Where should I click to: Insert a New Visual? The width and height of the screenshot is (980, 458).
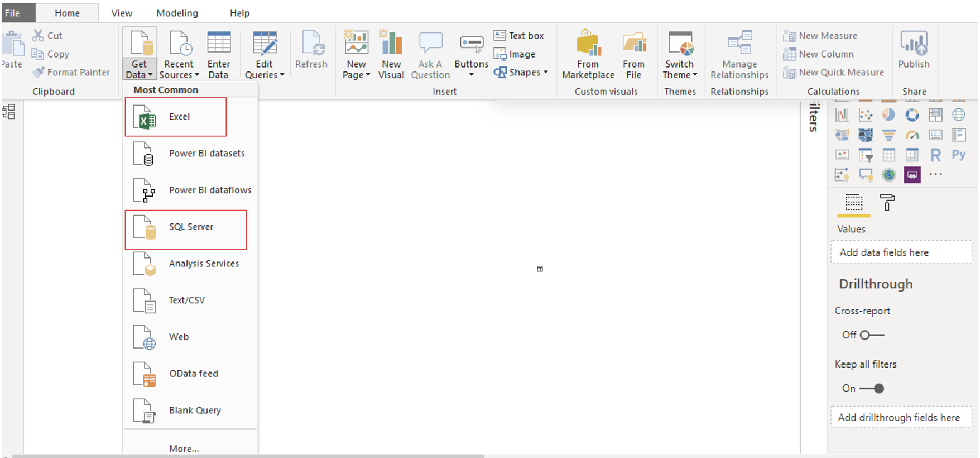391,55
